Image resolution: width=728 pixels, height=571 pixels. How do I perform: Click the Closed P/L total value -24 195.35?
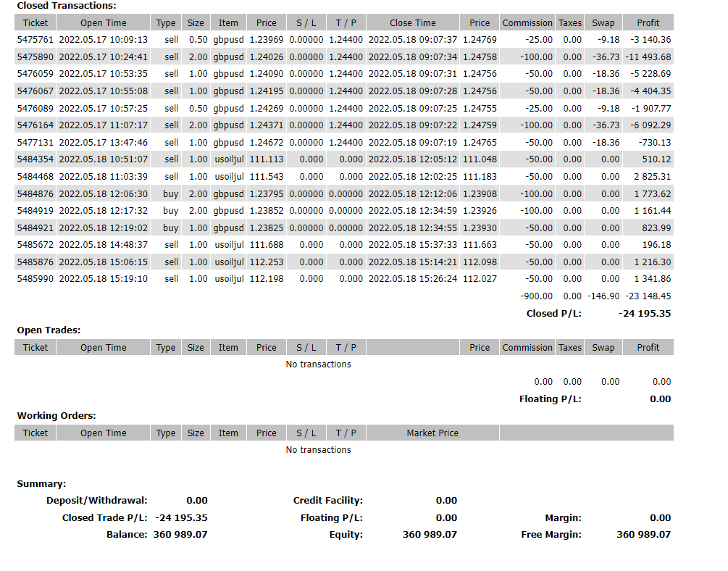click(x=644, y=313)
